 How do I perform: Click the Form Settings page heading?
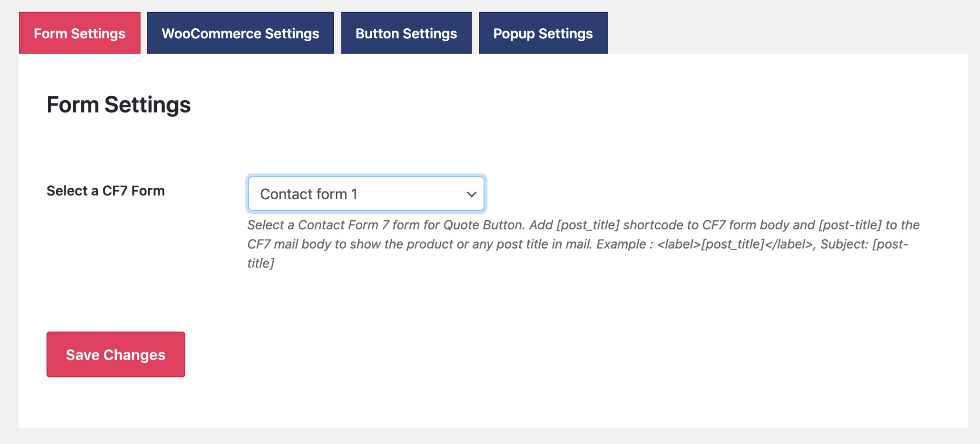point(119,104)
